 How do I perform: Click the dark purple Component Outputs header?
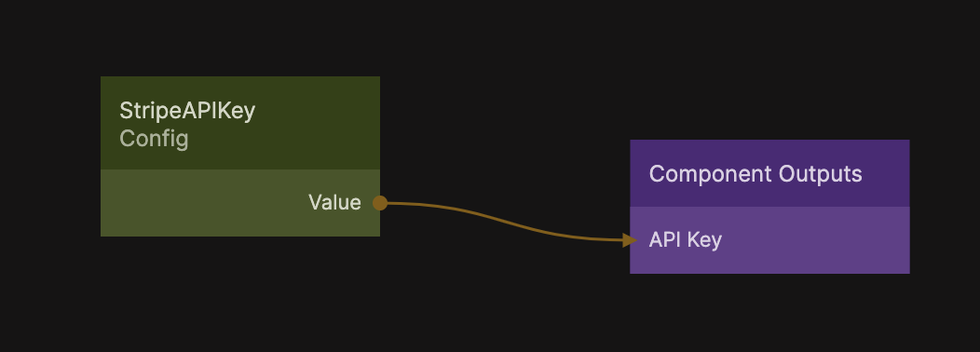tap(769, 173)
